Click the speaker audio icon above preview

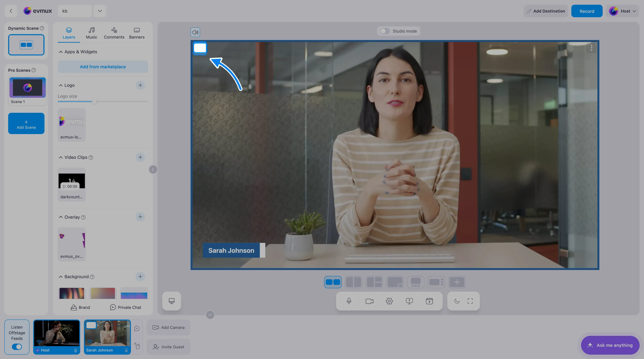pos(195,32)
